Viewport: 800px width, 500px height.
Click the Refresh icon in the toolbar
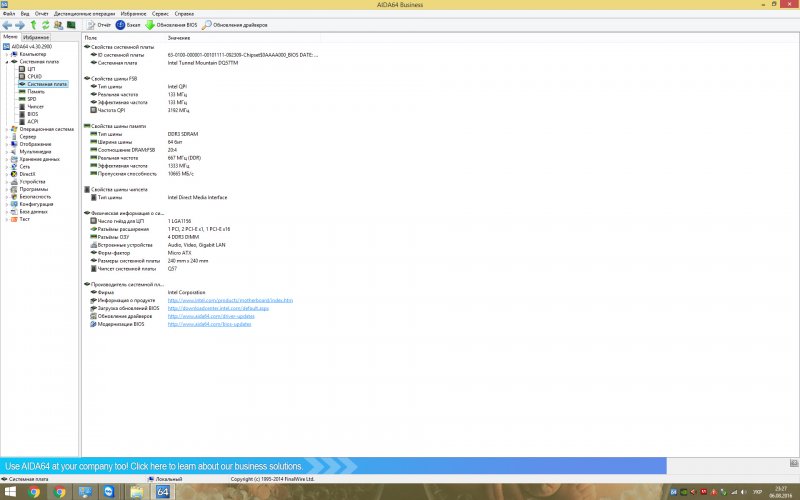point(46,24)
